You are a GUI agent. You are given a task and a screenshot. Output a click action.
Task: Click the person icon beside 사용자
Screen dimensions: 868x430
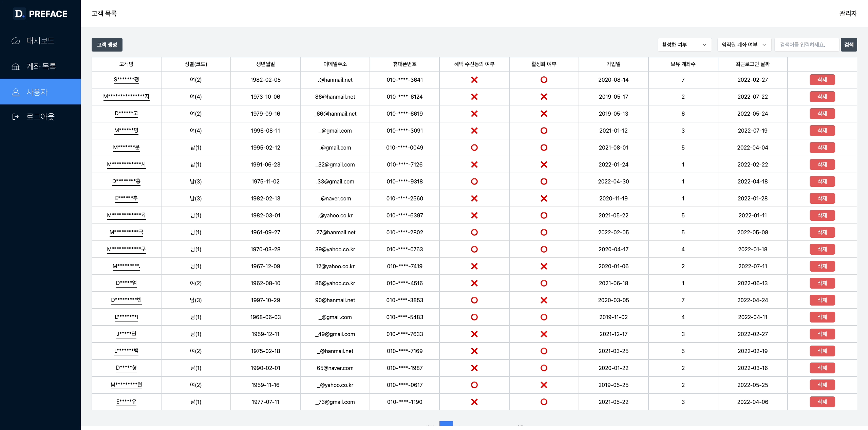tap(16, 92)
